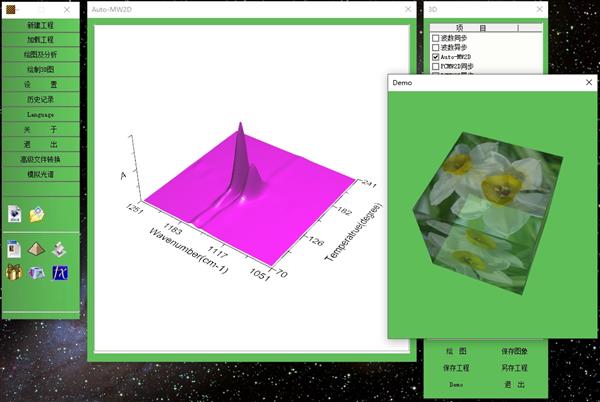This screenshot has height=402, width=600.
Task: Uncheck the Auto-MW2D checkbox
Action: point(435,57)
